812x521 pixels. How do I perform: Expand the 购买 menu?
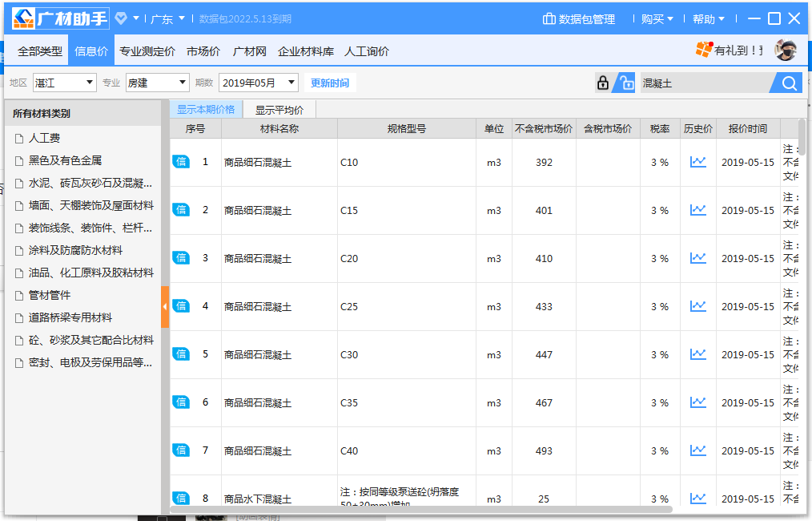(x=657, y=19)
